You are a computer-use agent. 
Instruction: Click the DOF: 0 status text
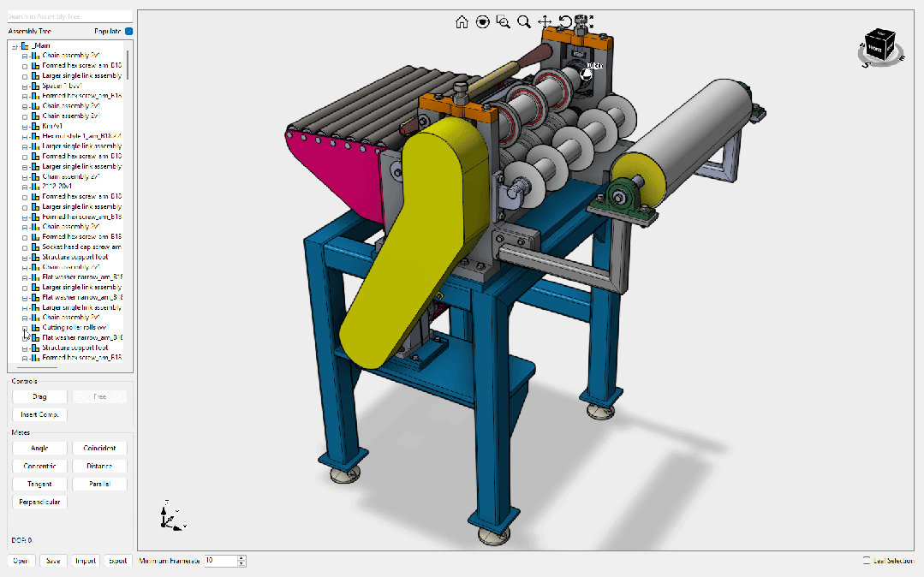21,540
